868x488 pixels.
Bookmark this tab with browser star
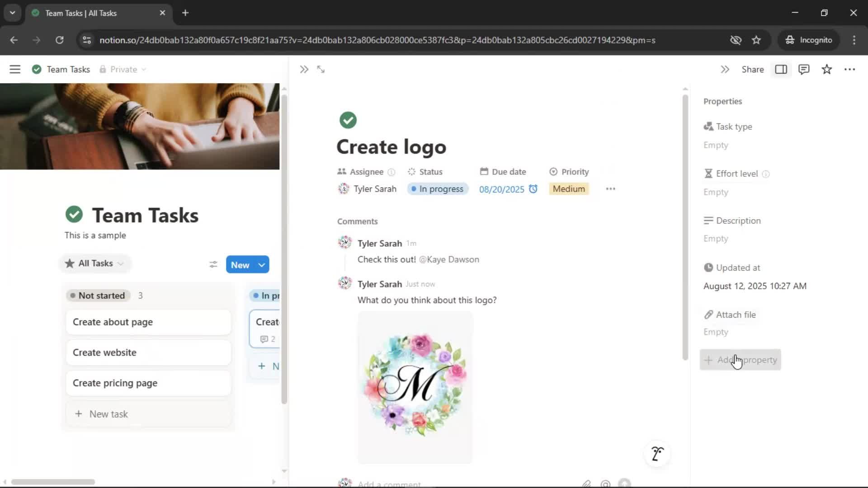click(756, 40)
